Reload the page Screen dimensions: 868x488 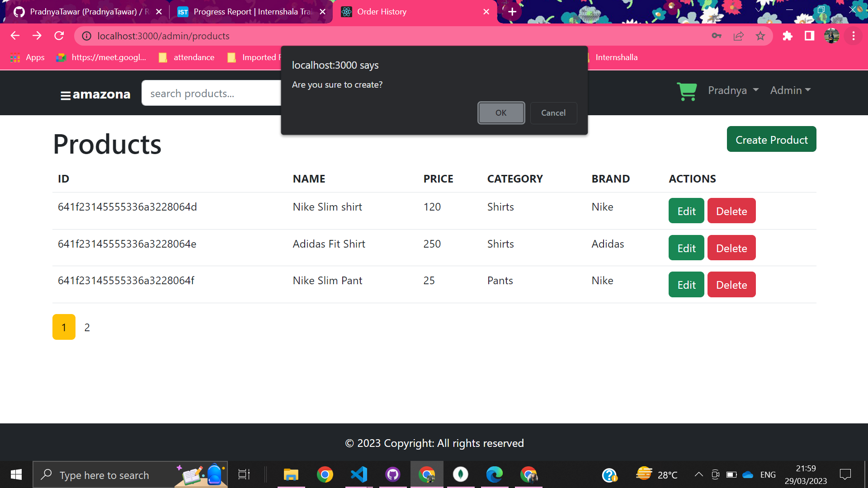click(59, 36)
